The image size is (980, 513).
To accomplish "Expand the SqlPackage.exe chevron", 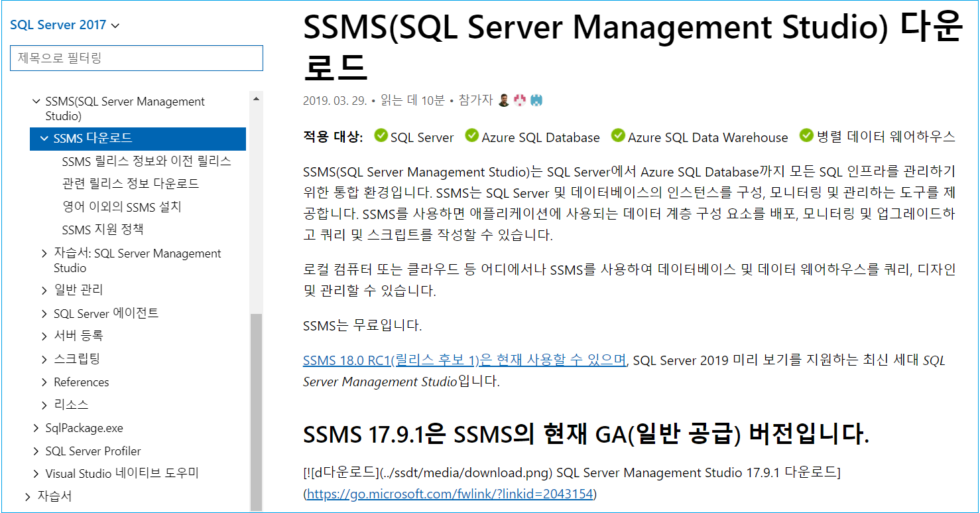I will tap(36, 428).
